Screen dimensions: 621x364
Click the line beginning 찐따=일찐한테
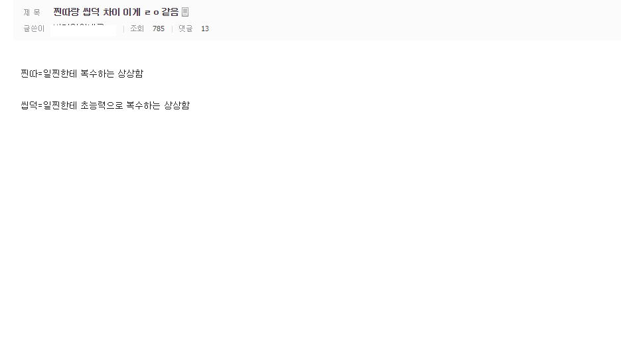pos(82,74)
